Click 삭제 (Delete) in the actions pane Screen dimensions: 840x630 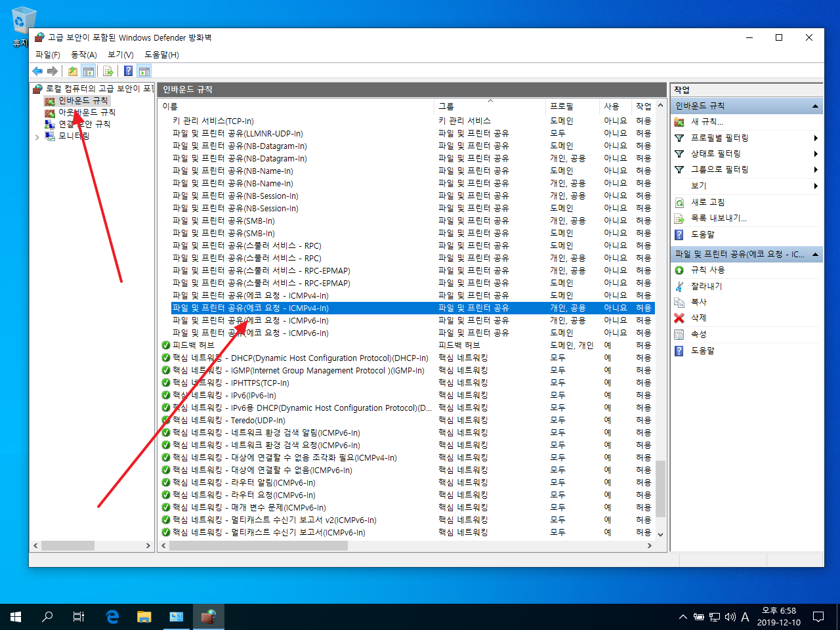pos(698,318)
